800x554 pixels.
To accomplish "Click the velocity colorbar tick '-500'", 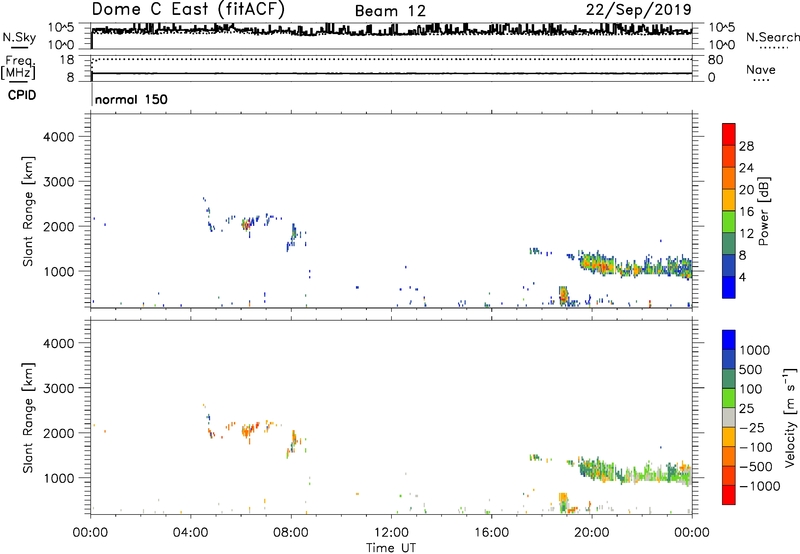I will click(x=758, y=467).
